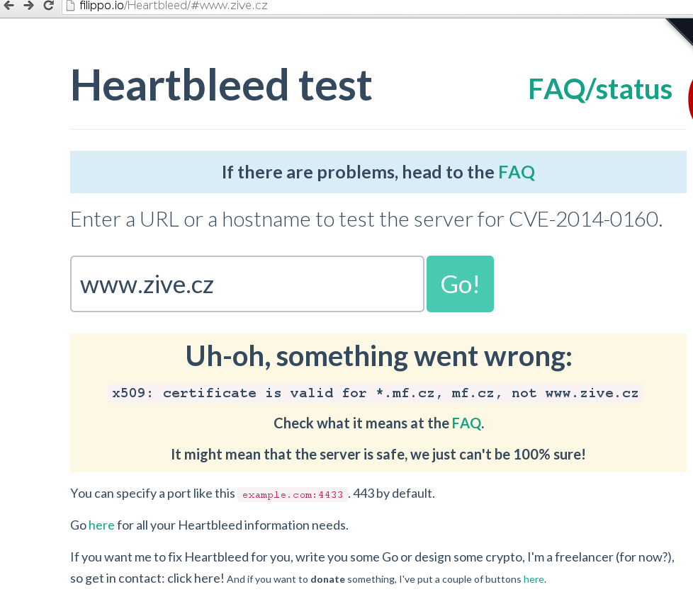
Task: Click the CVE-2014-0160 instruction text
Action: 366,219
